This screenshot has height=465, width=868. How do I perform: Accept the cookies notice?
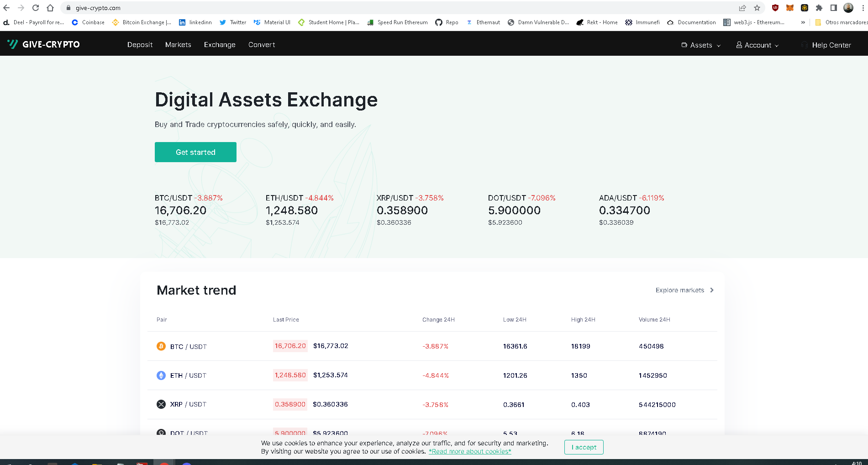(x=584, y=447)
